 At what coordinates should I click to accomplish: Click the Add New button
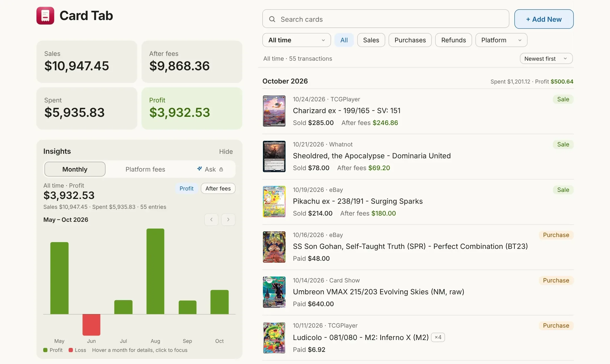(x=544, y=19)
